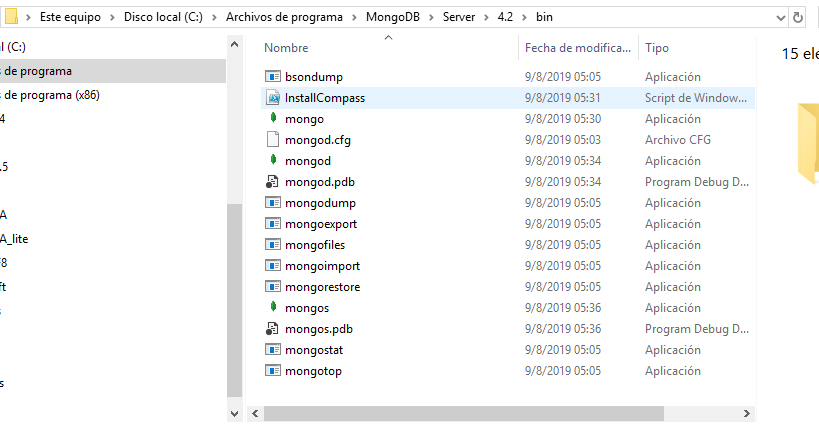The image size is (819, 444).
Task: Click the bsondump application icon
Action: pyautogui.click(x=273, y=77)
